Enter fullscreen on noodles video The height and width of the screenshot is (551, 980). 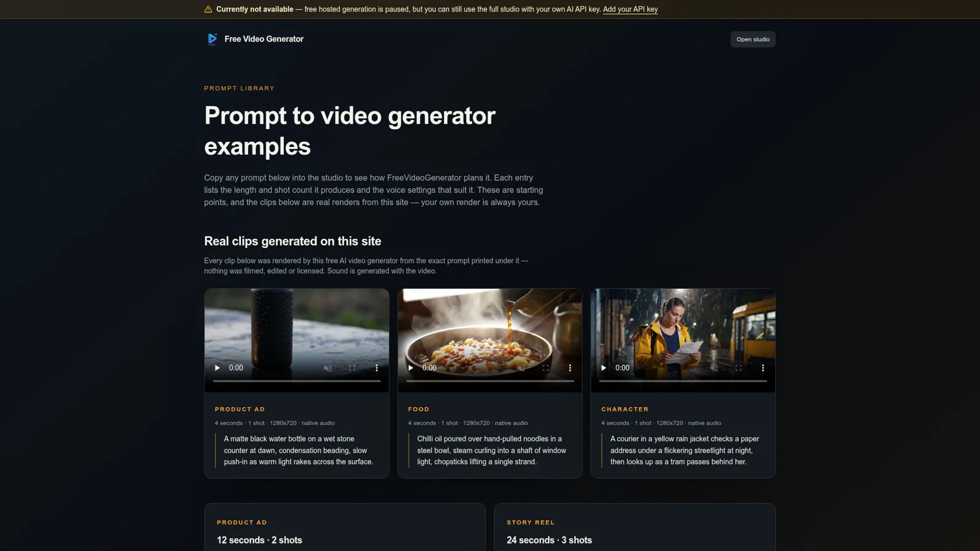(546, 368)
